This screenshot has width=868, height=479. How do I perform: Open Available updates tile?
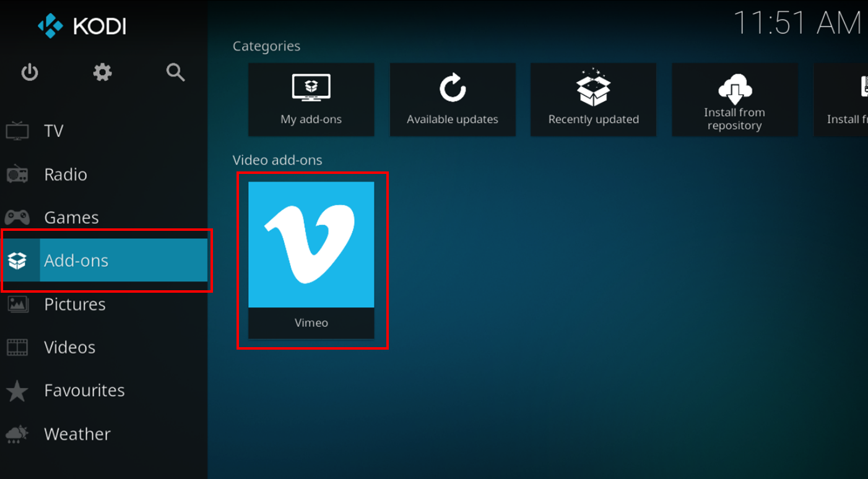[x=453, y=100]
